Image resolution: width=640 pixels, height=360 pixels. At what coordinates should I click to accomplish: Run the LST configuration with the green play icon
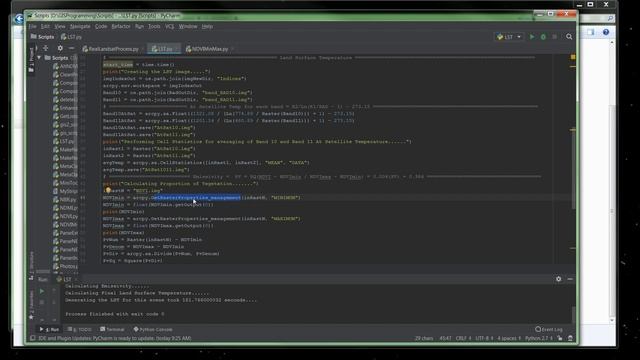click(531, 37)
